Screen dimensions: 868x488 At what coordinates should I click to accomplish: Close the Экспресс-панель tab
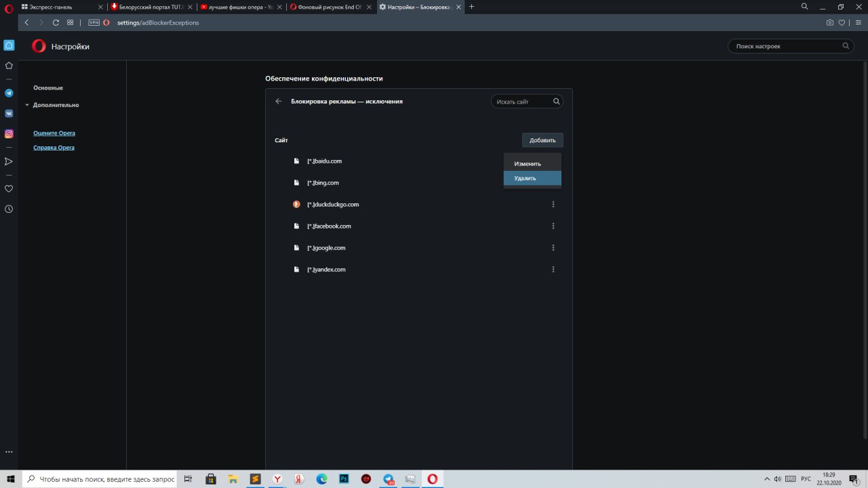tap(100, 7)
